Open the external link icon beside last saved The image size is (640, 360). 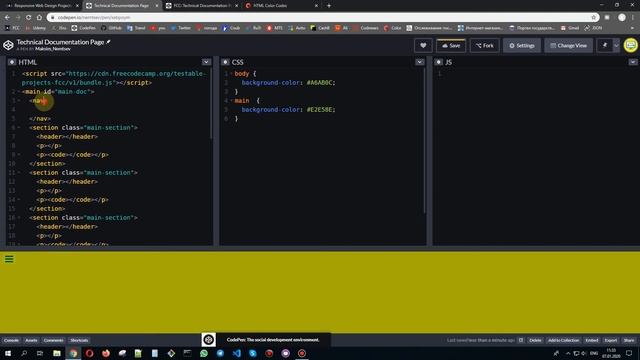tap(521, 340)
